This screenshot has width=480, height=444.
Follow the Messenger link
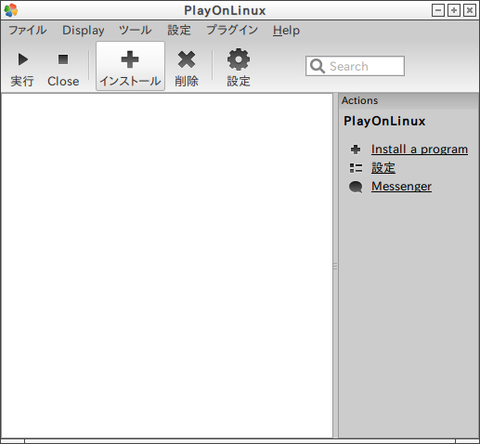pyautogui.click(x=402, y=186)
